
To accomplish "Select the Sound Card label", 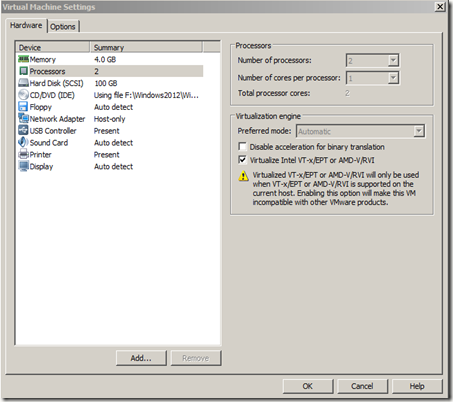I will tap(49, 143).
